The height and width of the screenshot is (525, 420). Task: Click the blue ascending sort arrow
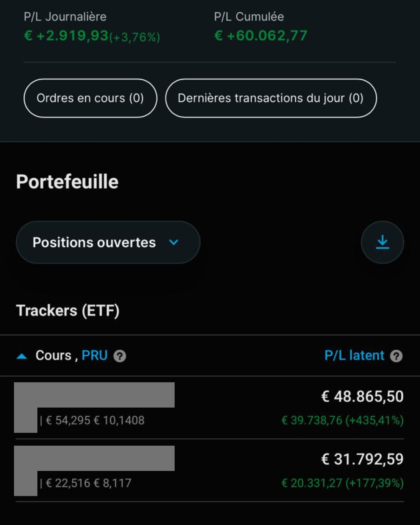(22, 356)
